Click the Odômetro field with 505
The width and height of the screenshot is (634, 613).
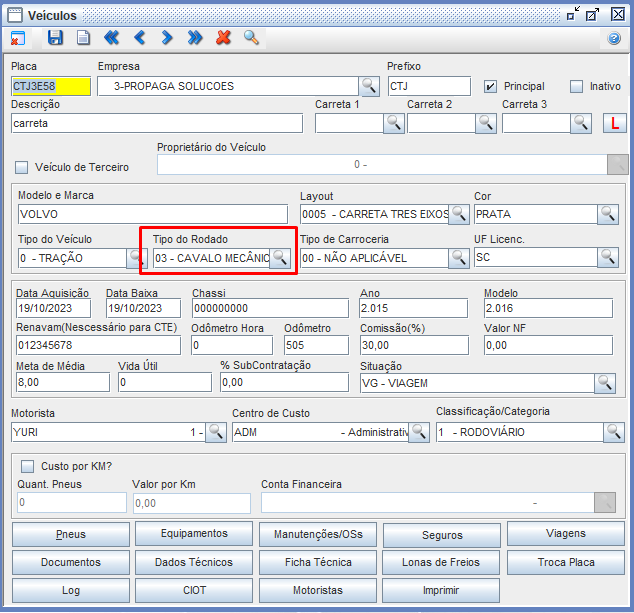pyautogui.click(x=317, y=345)
